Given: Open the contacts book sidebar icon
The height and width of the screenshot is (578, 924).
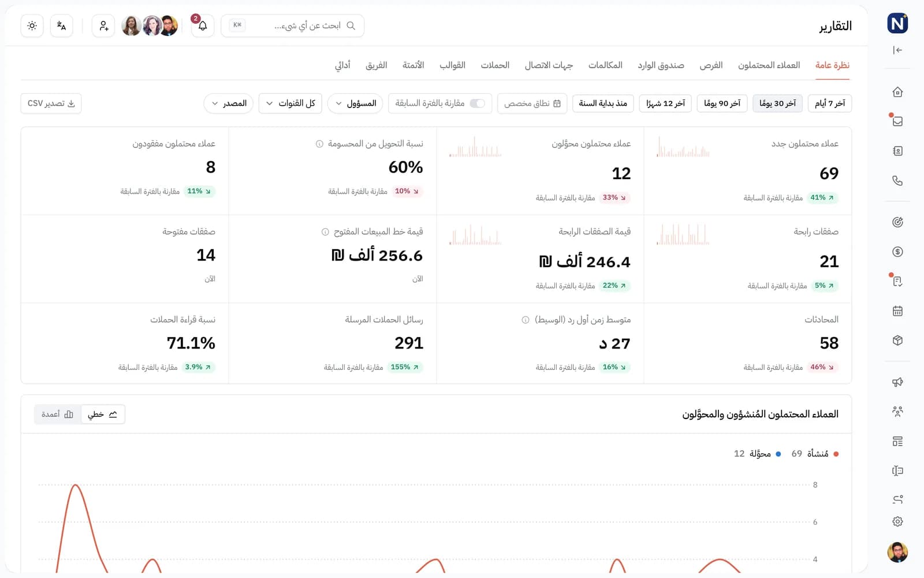Looking at the screenshot, I should coord(897,151).
